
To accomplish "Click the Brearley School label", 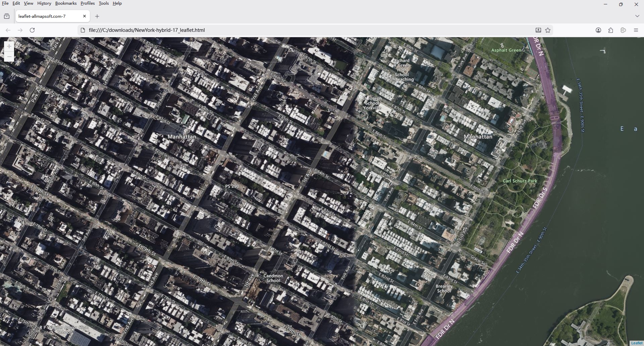I will click(x=444, y=289).
